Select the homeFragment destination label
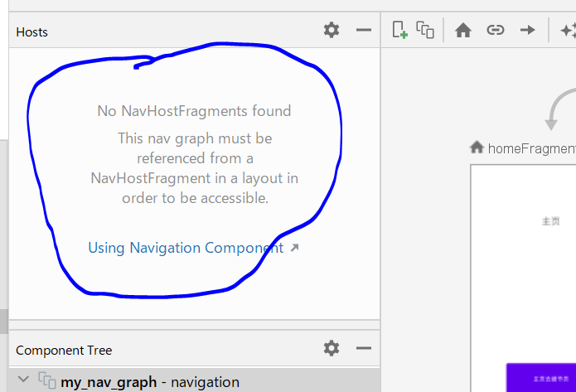This screenshot has width=576, height=392. point(532,148)
